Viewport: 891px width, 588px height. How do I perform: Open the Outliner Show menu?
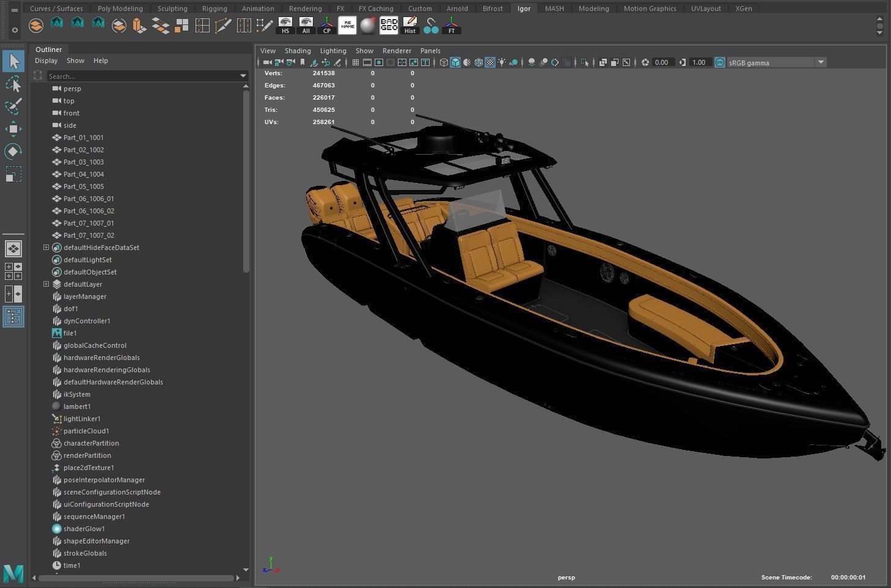[75, 61]
